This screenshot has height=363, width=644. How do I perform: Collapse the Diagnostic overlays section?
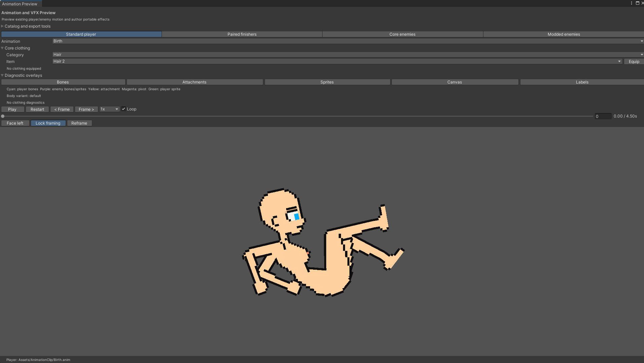22,75
